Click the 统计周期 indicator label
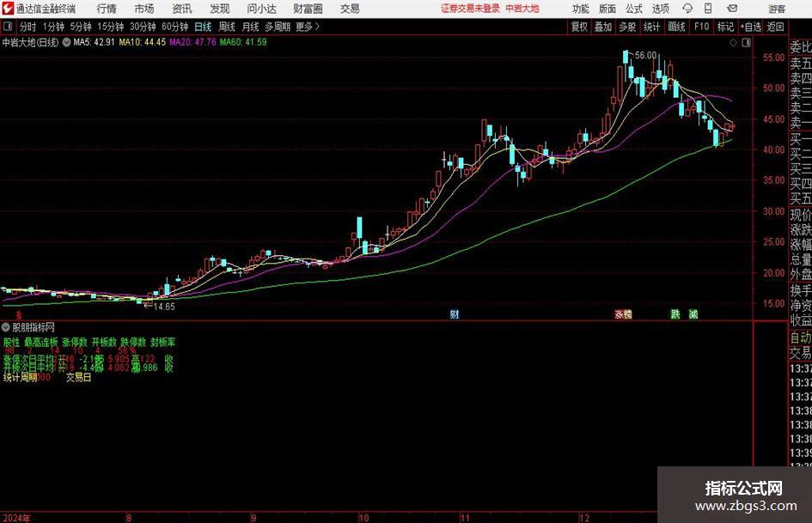812x523 pixels. [21, 378]
